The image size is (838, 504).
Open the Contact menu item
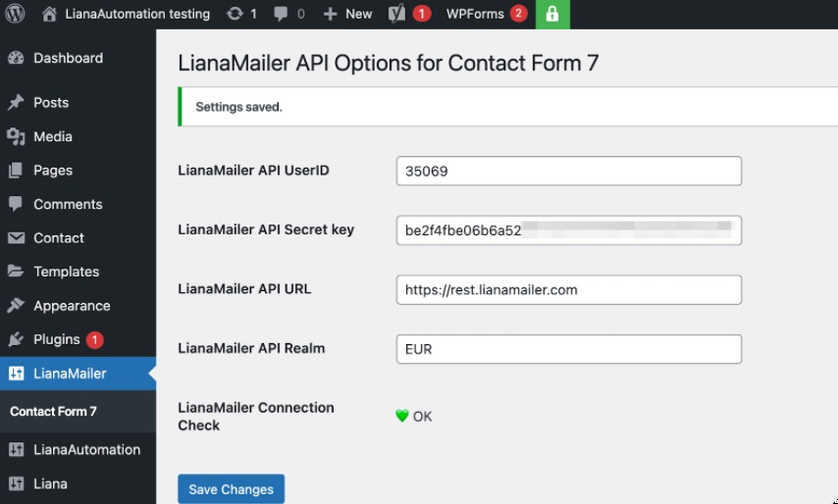59,238
